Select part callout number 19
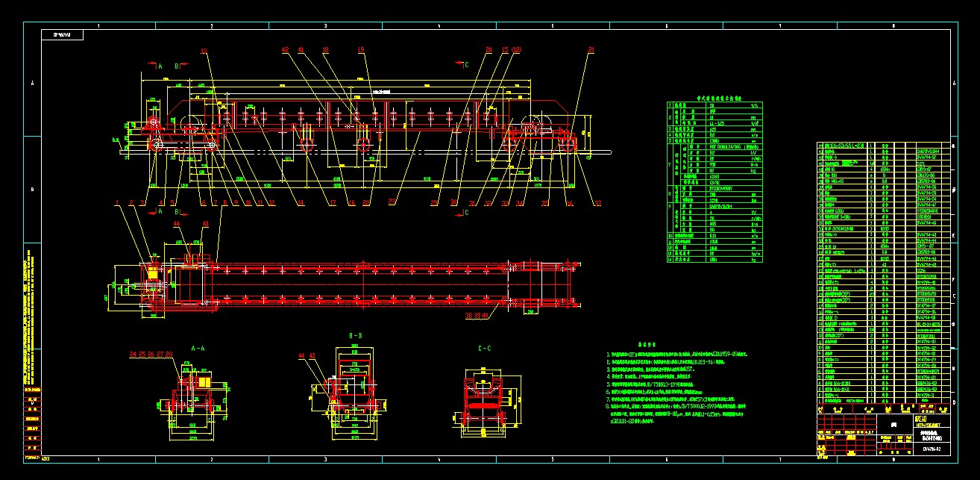The image size is (980, 480). point(361,50)
